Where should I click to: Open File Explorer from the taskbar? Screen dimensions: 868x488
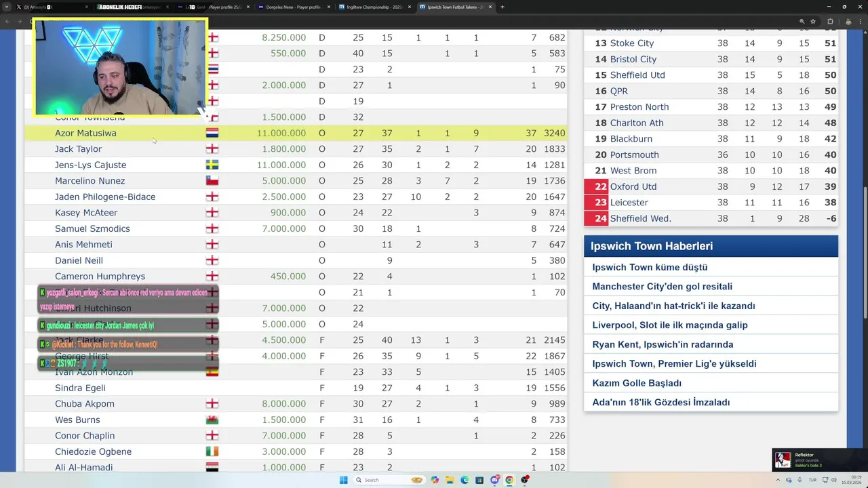(x=450, y=480)
